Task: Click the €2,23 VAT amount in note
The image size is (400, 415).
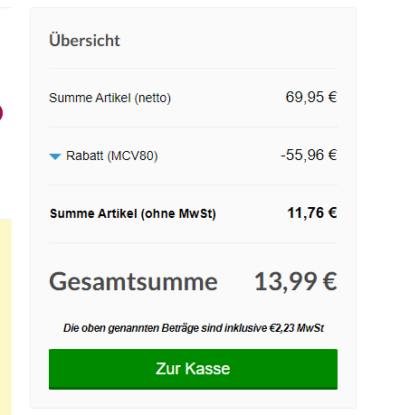Action: 282,328
